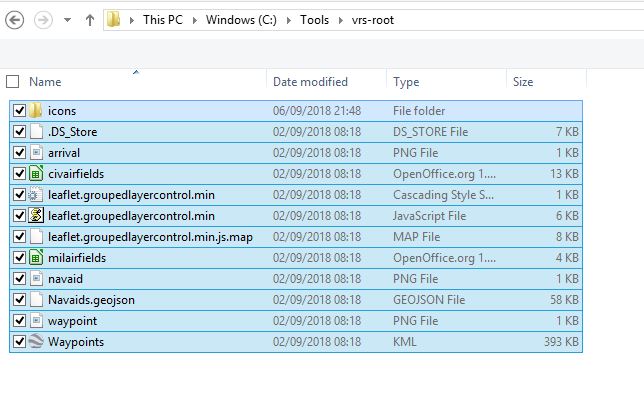
Task: Uncheck the navaid file checkbox
Action: [19, 279]
